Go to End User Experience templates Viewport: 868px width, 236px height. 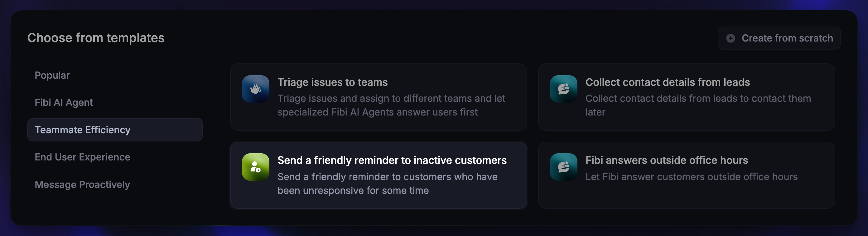[82, 157]
